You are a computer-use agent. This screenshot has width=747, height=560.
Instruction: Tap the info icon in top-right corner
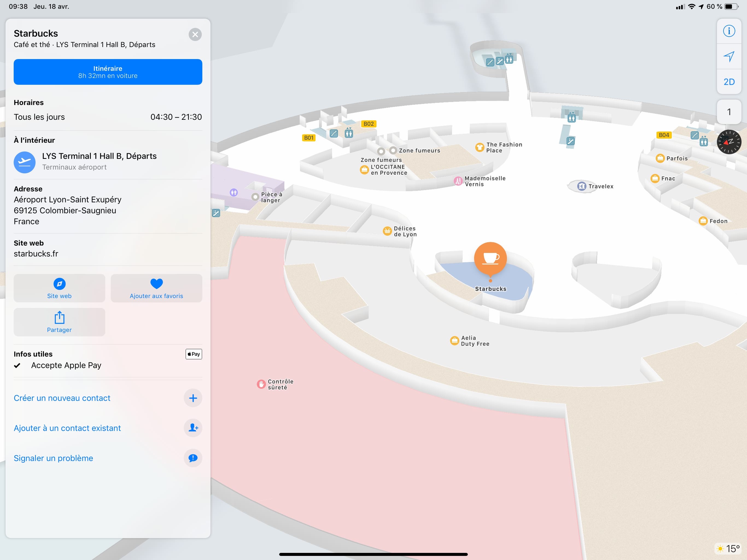click(x=729, y=31)
